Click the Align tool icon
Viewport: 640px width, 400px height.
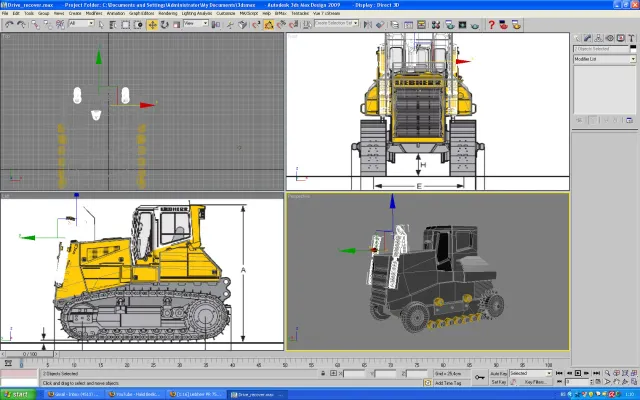point(380,25)
